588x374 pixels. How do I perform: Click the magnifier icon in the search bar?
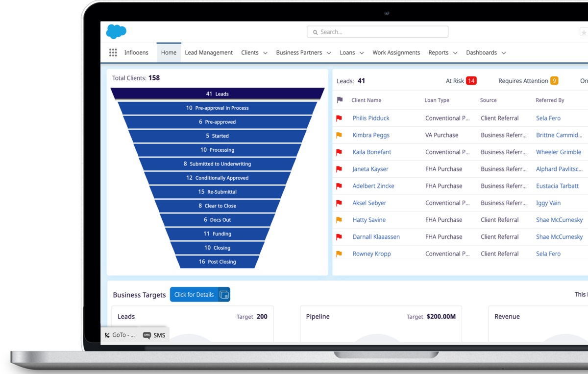click(x=315, y=31)
